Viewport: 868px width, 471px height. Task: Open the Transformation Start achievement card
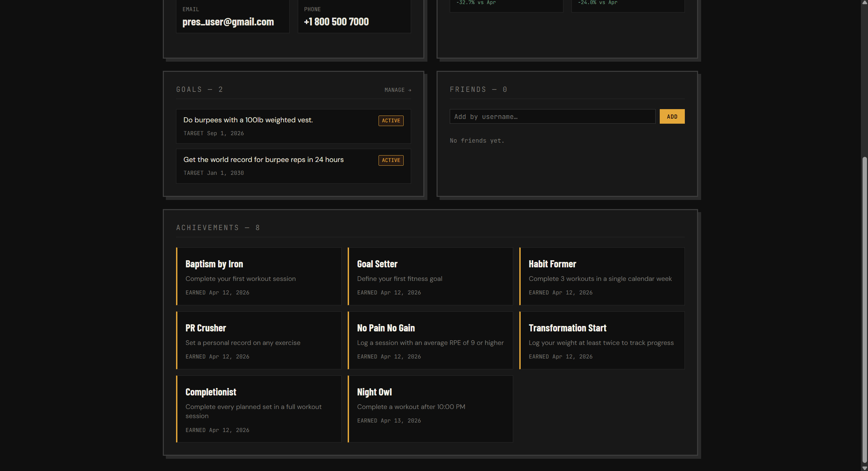[602, 340]
